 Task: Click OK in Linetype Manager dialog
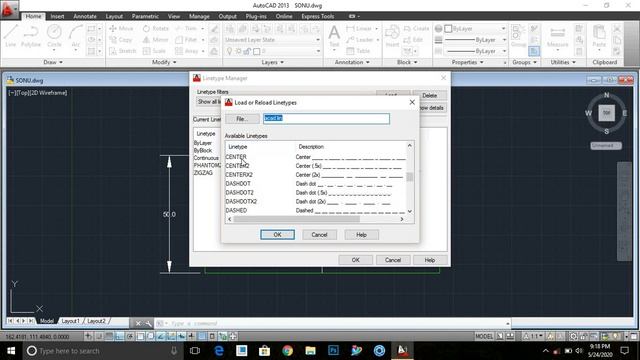[x=356, y=260]
